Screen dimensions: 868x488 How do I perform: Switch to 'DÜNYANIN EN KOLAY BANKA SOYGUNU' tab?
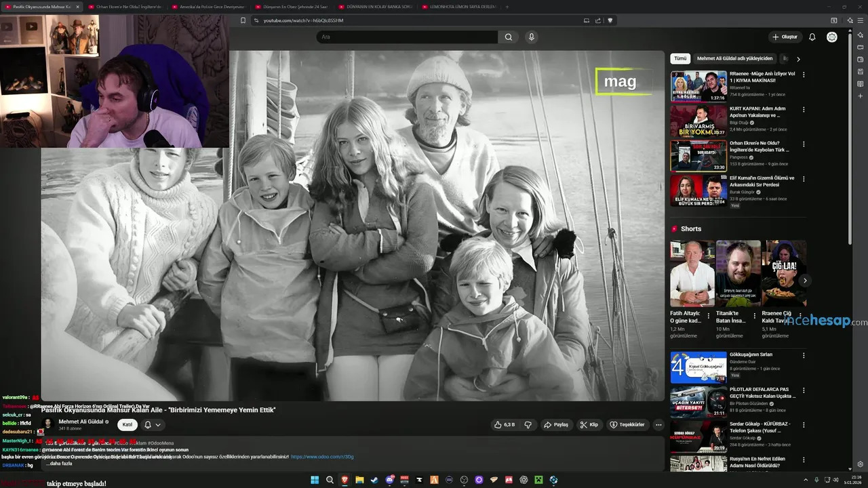click(x=376, y=7)
